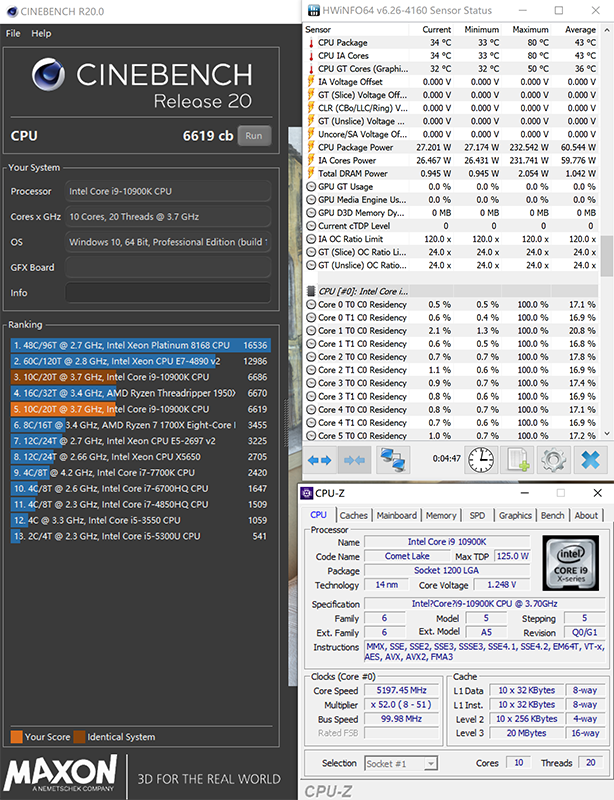
Task: Switch to the Mainboard tab in CPU-Z
Action: (x=397, y=515)
